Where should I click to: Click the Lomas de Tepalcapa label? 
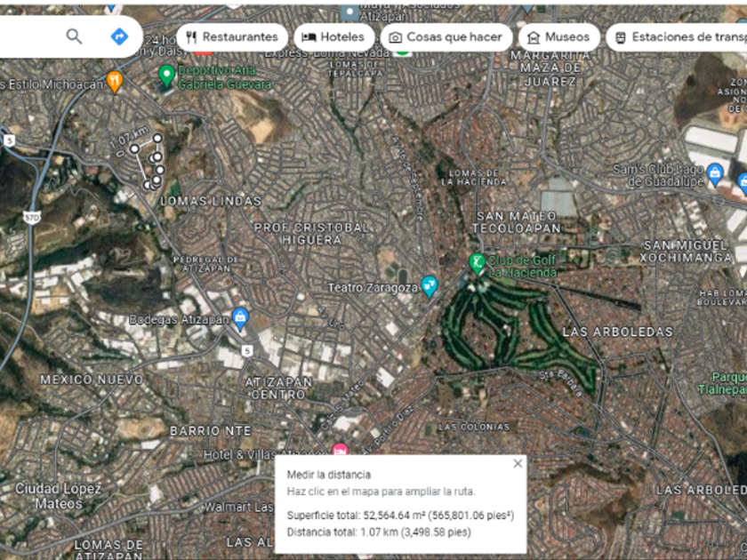pos(356,68)
